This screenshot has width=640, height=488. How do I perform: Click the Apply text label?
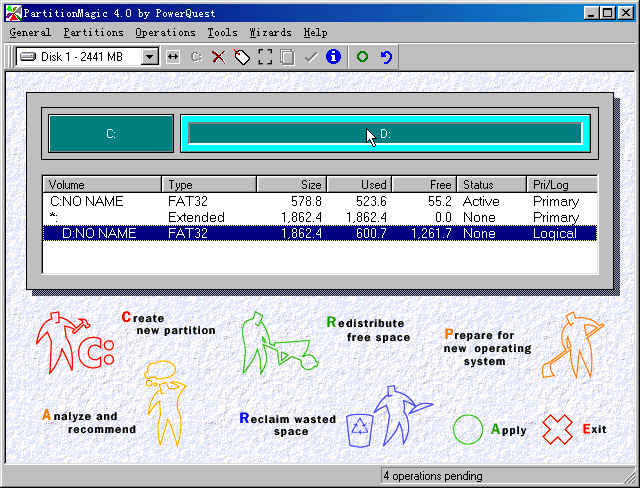coord(509,430)
